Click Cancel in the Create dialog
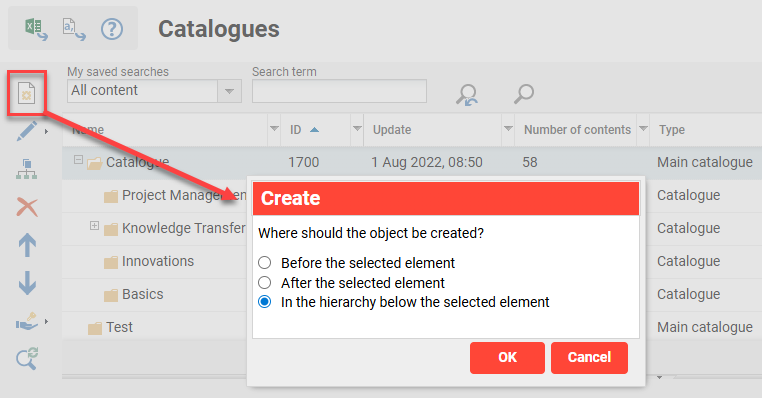This screenshot has width=762, height=398. click(x=589, y=358)
